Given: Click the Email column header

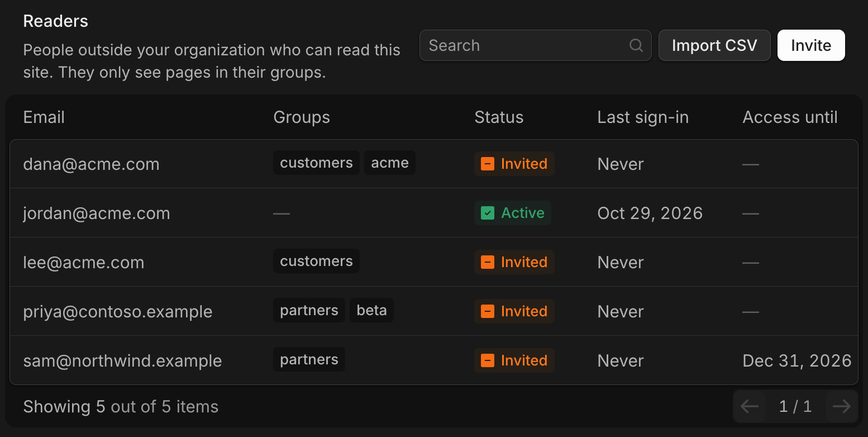Looking at the screenshot, I should pos(44,117).
